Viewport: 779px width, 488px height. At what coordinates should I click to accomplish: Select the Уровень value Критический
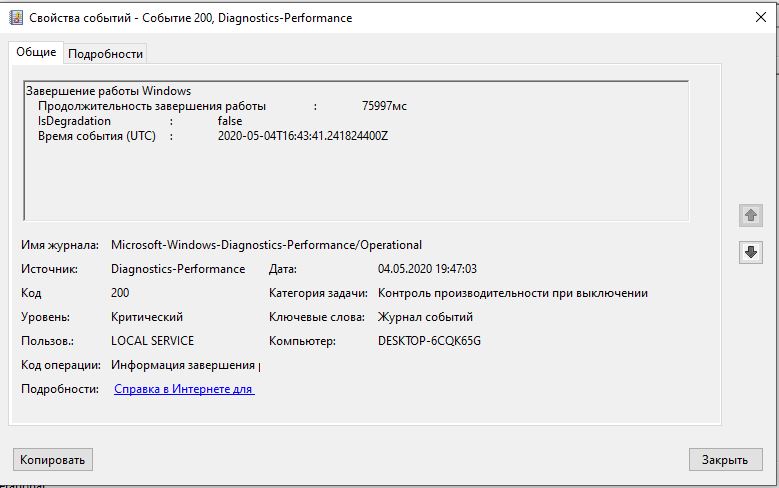coord(147,317)
